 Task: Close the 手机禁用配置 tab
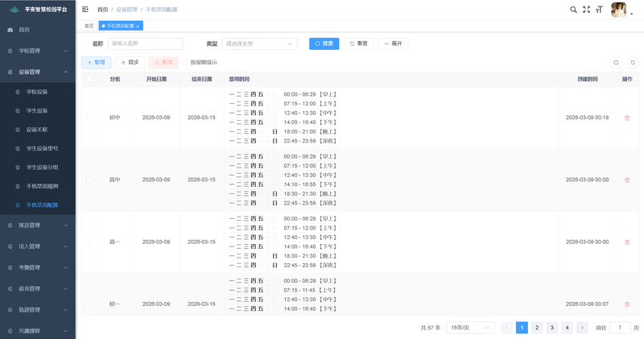(138, 27)
